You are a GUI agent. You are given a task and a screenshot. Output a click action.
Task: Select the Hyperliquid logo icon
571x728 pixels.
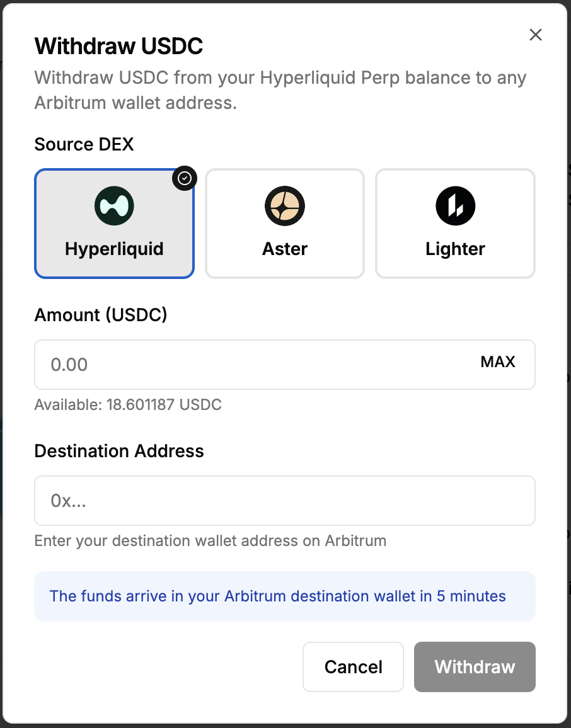pyautogui.click(x=114, y=205)
